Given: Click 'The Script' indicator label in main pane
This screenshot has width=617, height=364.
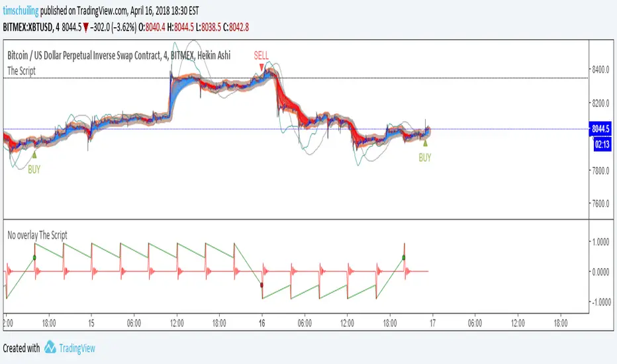Looking at the screenshot, I should [21, 71].
